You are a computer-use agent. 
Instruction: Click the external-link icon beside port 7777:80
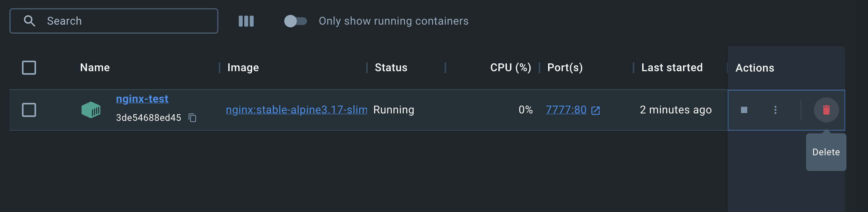(x=596, y=110)
